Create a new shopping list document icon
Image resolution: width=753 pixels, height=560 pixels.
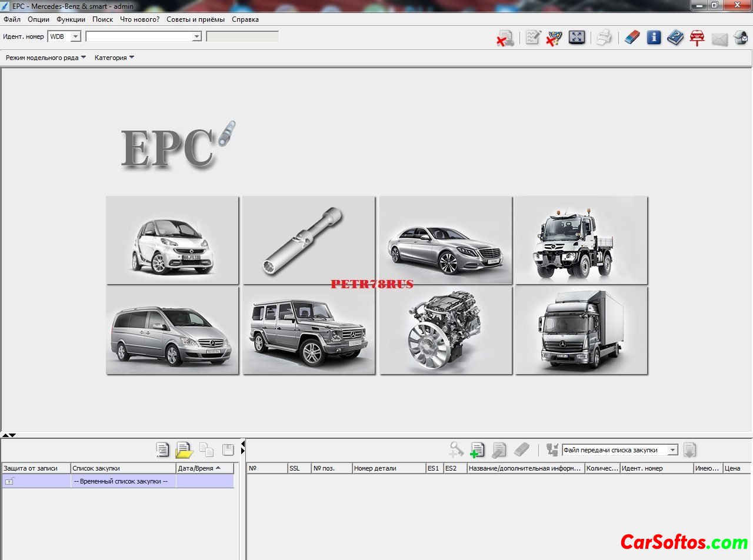coord(162,450)
